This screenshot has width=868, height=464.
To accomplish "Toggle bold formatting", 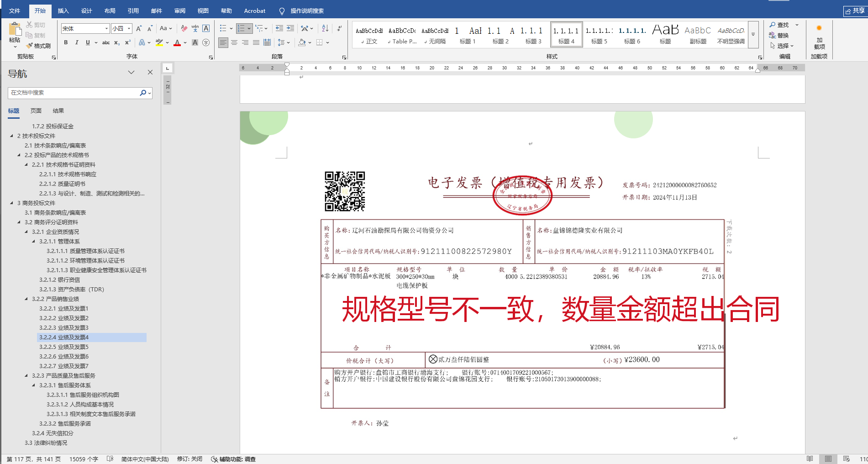I will (x=66, y=42).
